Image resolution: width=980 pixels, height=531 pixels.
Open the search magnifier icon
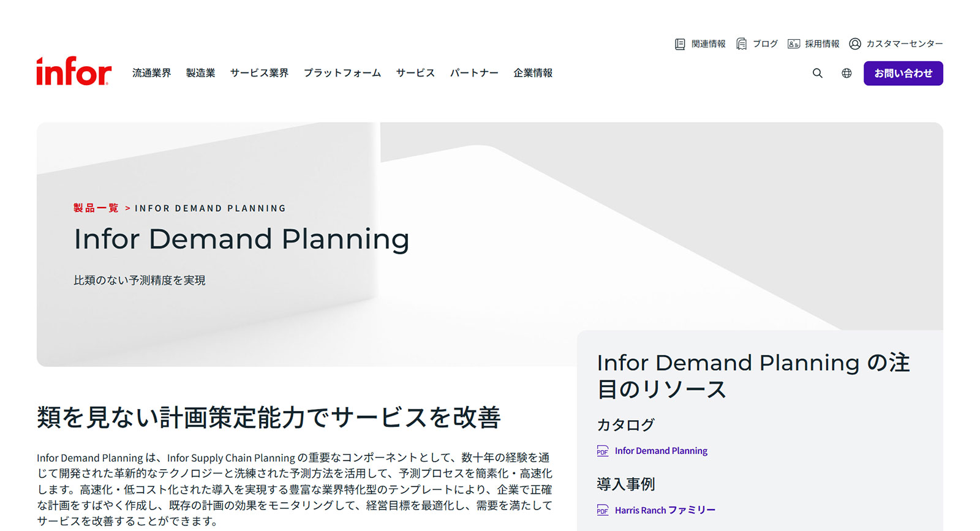click(817, 73)
